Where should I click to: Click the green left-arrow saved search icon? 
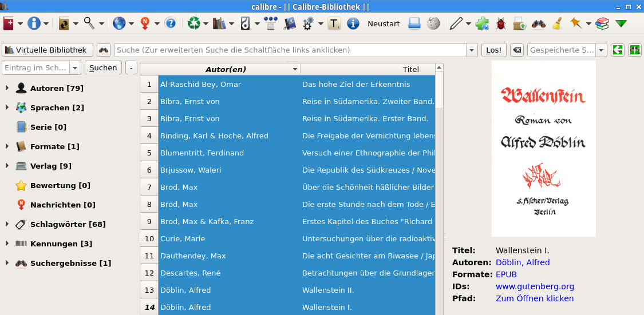(x=617, y=50)
